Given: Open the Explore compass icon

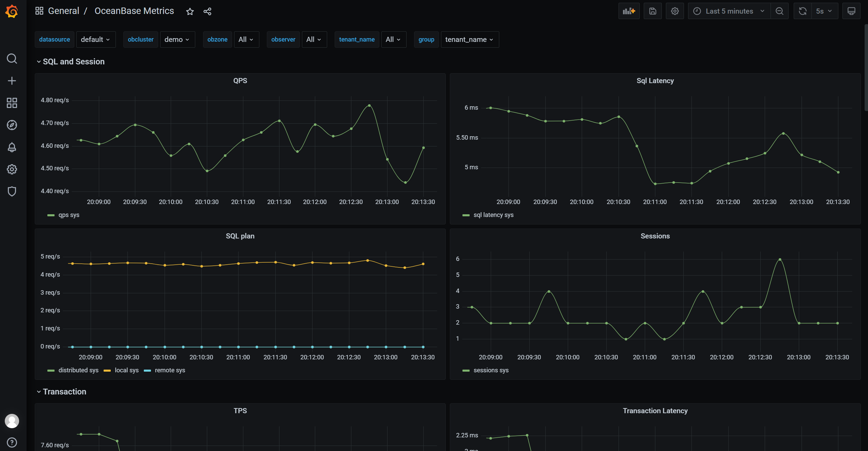Looking at the screenshot, I should [x=12, y=125].
